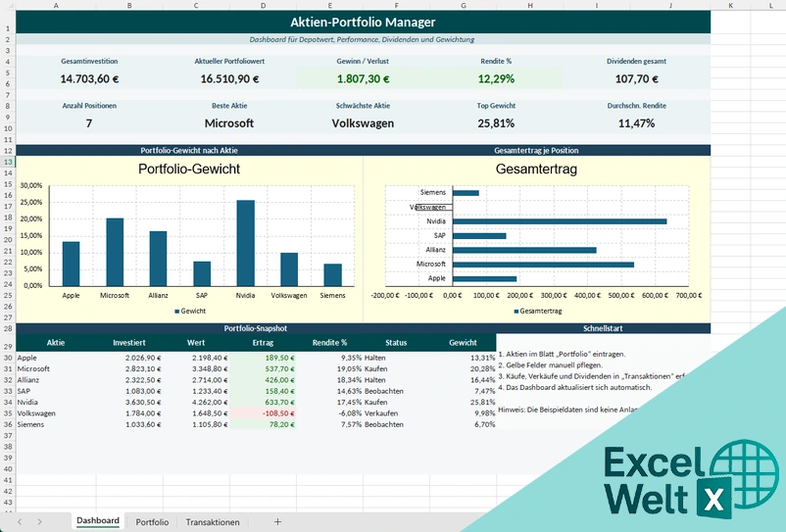786x532 pixels.
Task: Click Apple Gewicht cell 13,31%
Action: [x=463, y=358]
